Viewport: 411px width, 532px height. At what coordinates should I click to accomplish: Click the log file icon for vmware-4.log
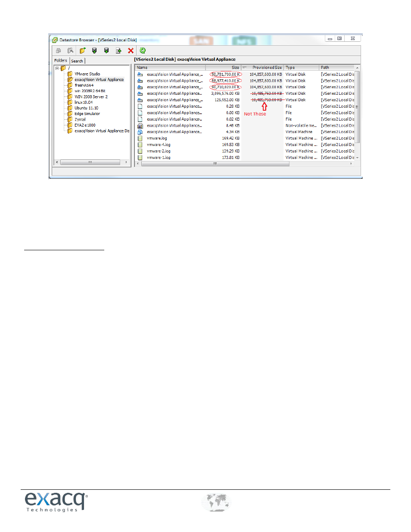[x=140, y=145]
